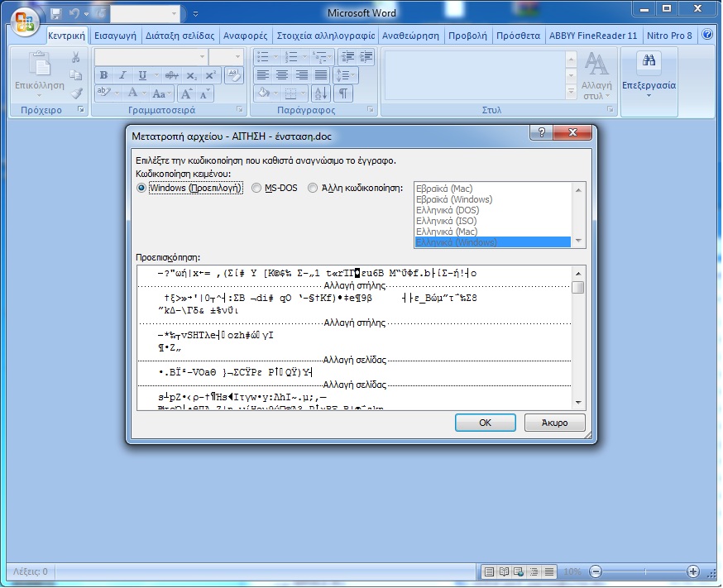Viewport: 723px width, 588px height.
Task: Open Αλλαγή στυλ dropdown
Action: pyautogui.click(x=596, y=76)
